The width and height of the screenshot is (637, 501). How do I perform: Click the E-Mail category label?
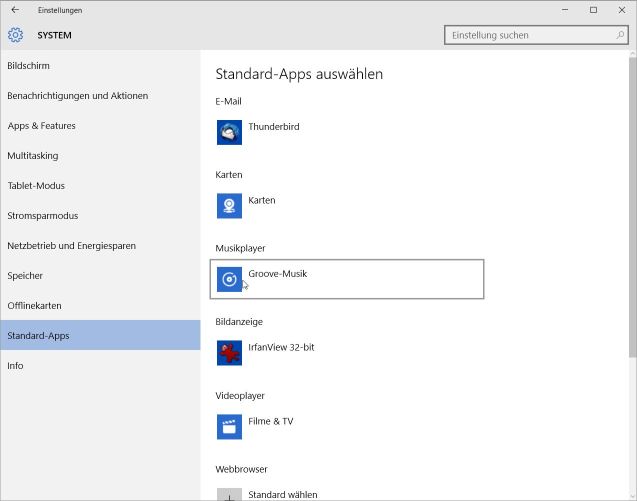[228, 101]
